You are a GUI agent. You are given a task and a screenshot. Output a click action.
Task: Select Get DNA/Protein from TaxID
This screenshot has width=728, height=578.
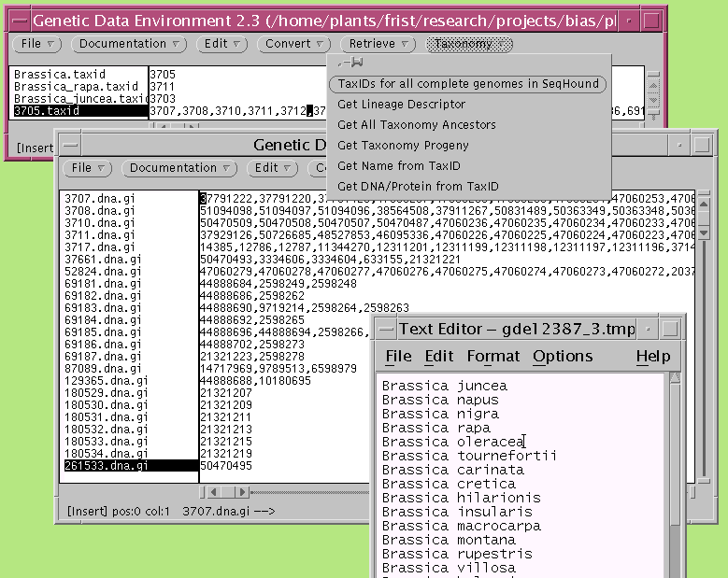coord(418,186)
